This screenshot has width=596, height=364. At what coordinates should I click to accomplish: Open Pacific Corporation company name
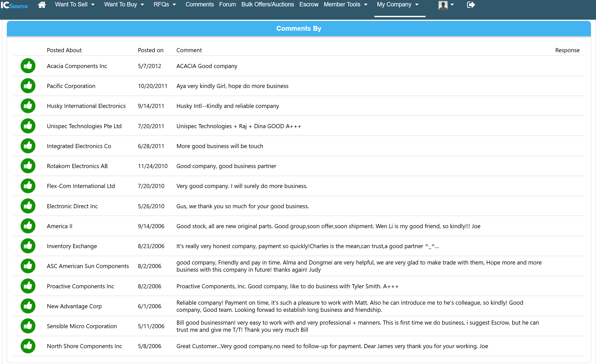point(71,86)
